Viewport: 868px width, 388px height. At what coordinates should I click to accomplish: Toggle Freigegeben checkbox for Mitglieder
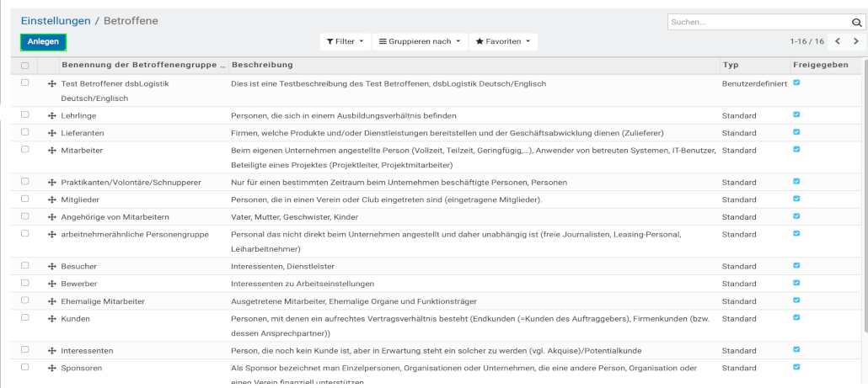[797, 199]
